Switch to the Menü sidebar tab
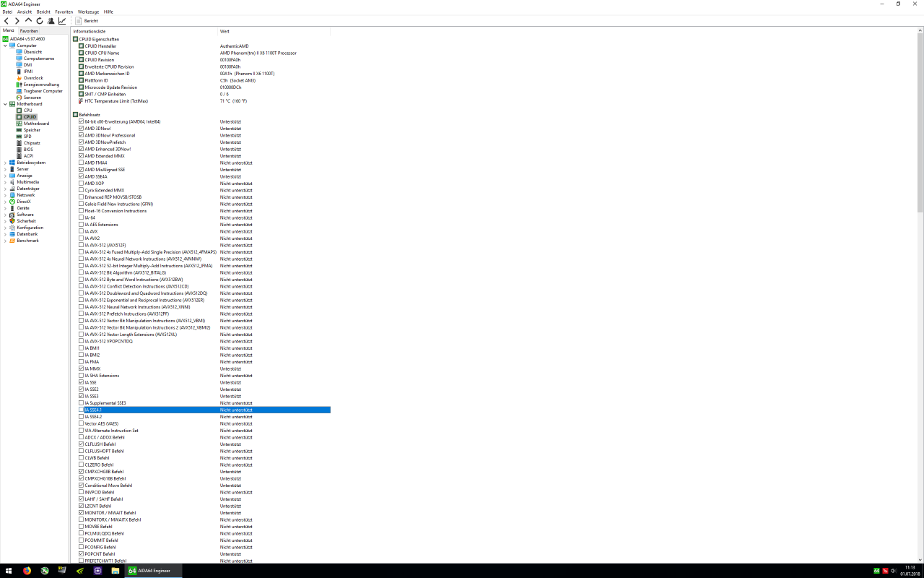 (x=9, y=31)
